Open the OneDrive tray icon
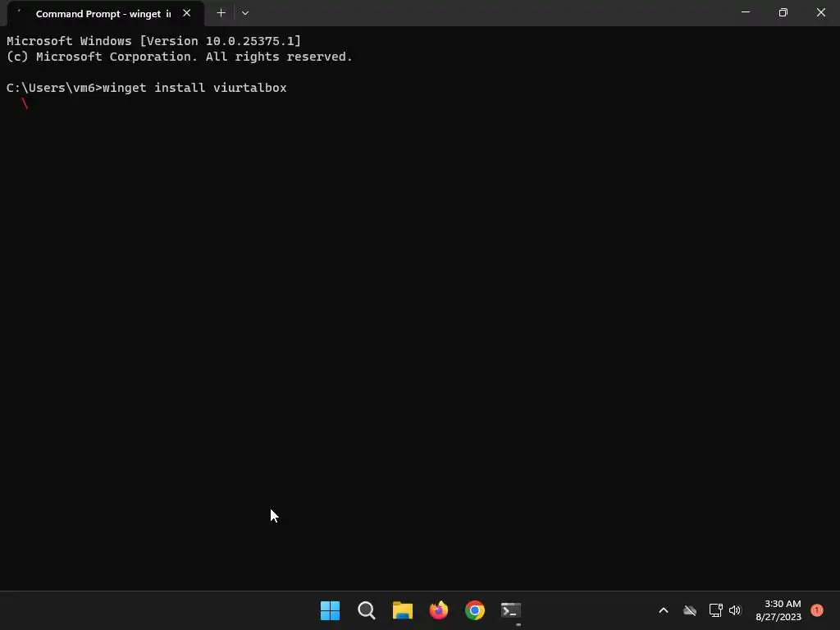Viewport: 840px width, 630px height. click(x=689, y=610)
